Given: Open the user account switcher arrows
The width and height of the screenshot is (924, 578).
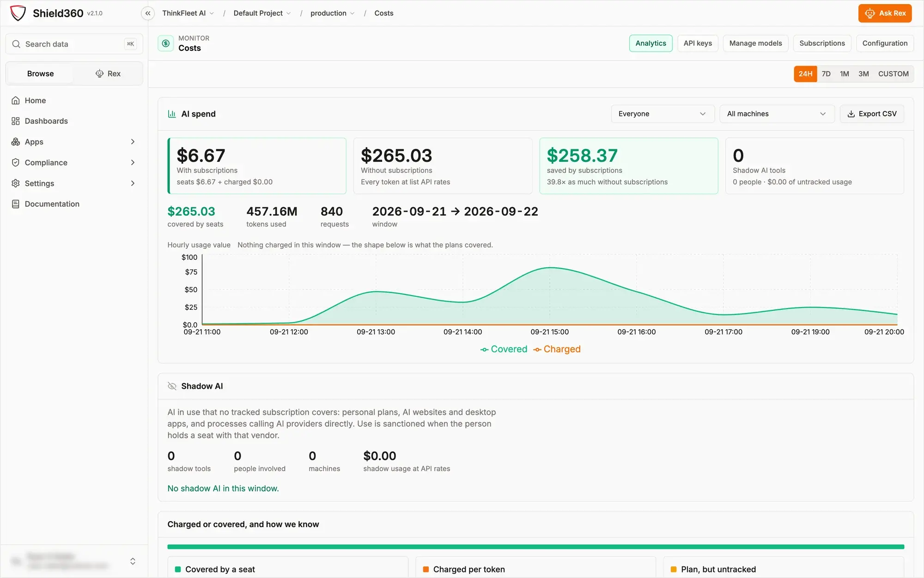Looking at the screenshot, I should point(133,561).
